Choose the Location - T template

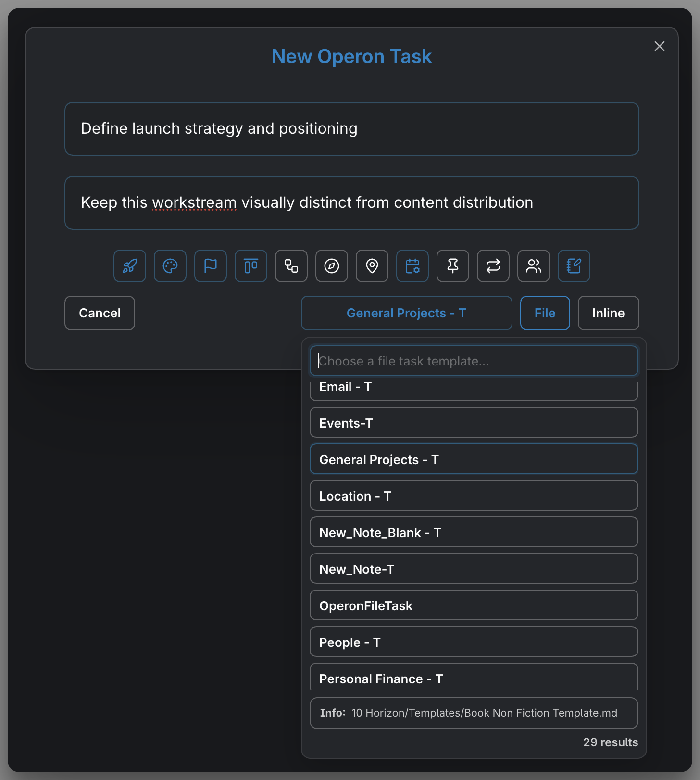pyautogui.click(x=474, y=496)
